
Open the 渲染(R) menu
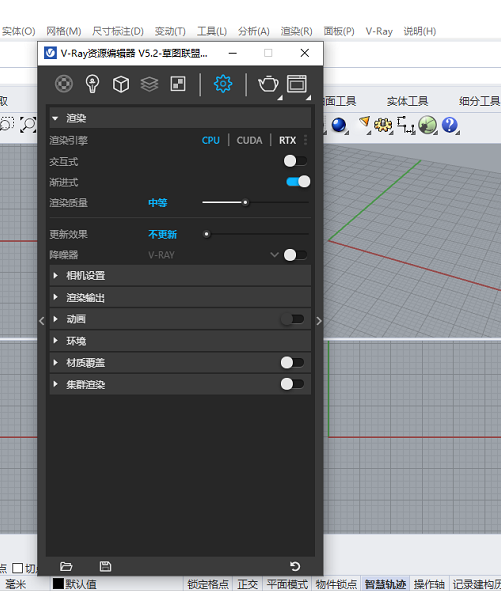[x=296, y=31]
